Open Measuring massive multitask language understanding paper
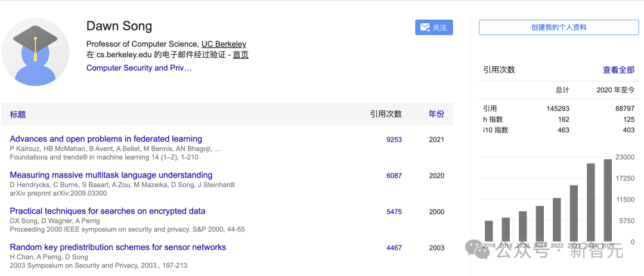644x276 pixels. coord(111,175)
